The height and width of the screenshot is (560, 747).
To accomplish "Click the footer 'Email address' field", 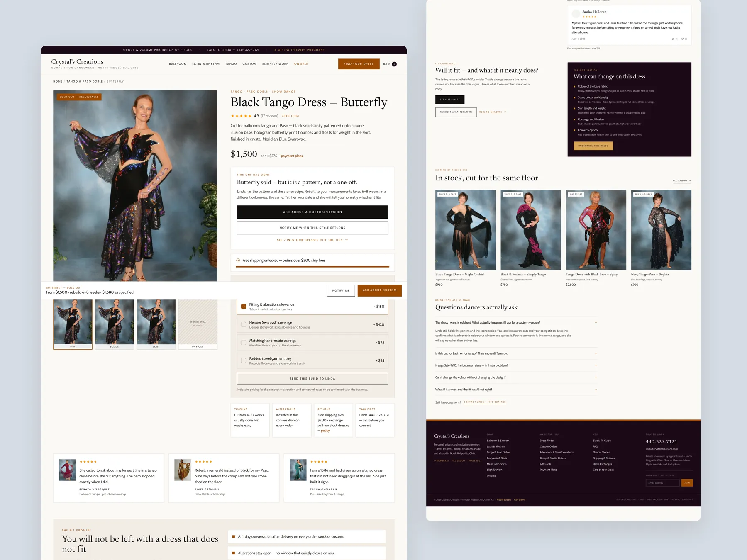I will pyautogui.click(x=663, y=483).
